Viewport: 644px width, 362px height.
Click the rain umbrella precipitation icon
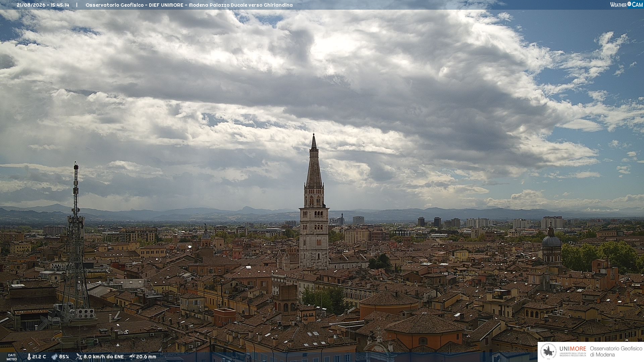pos(132,357)
